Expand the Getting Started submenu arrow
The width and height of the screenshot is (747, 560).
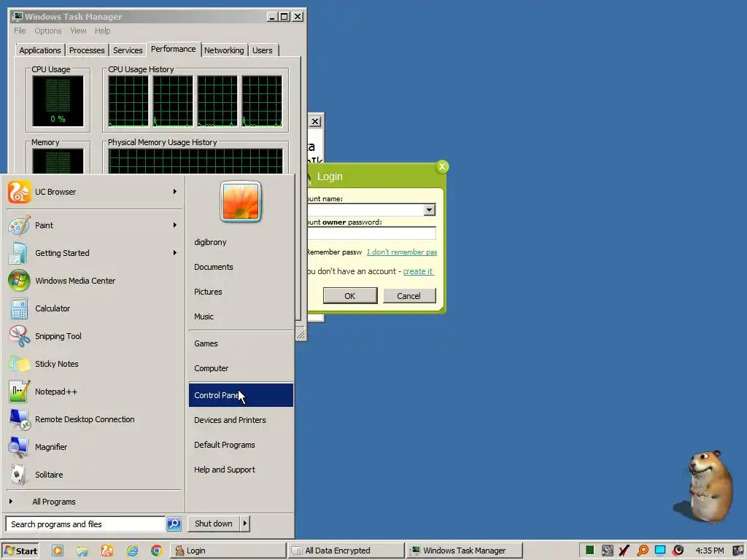coord(175,253)
